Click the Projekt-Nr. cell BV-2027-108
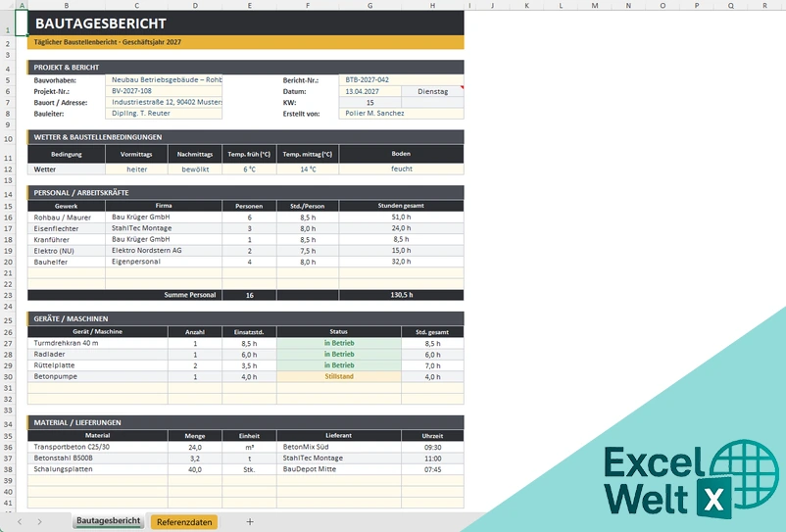This screenshot has height=532, width=786. [164, 91]
